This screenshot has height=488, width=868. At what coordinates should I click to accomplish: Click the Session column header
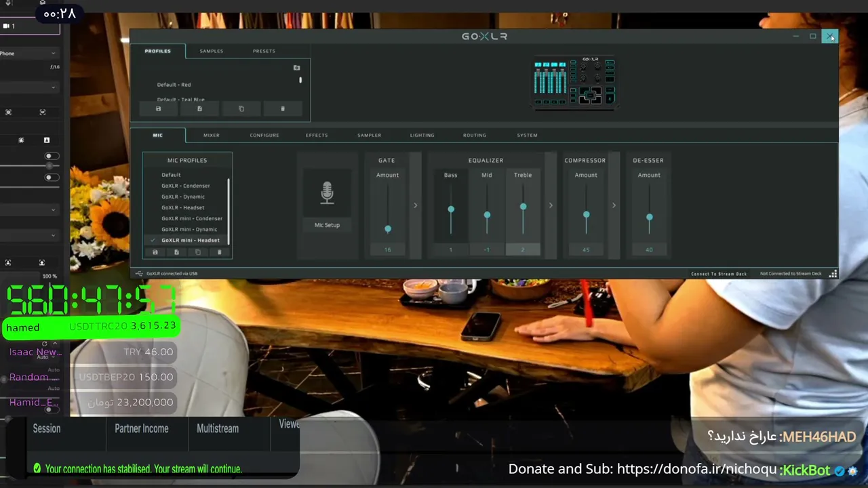click(x=47, y=428)
